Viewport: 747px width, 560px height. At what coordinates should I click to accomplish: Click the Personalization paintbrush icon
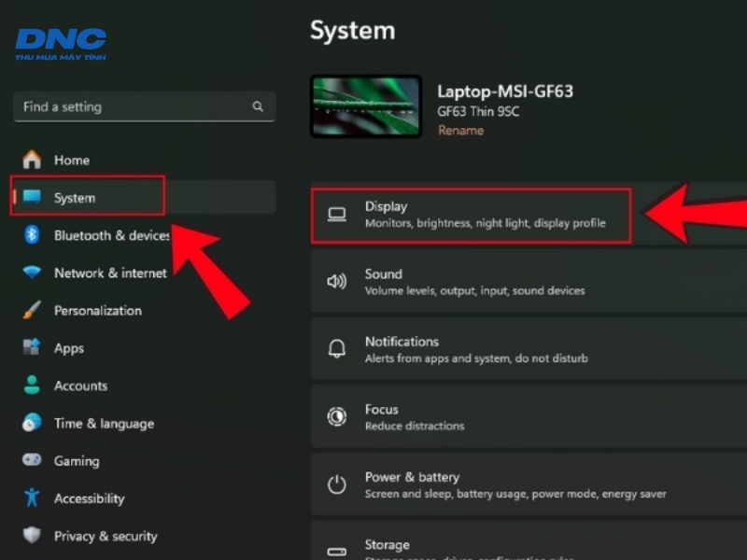tap(32, 310)
